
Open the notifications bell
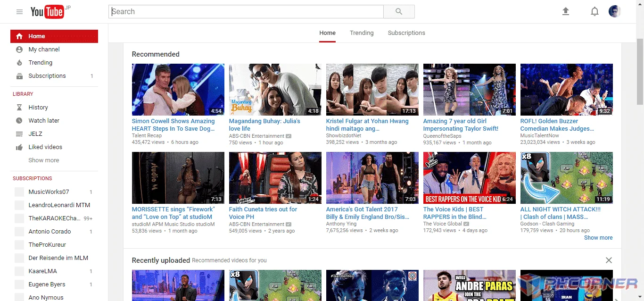click(594, 11)
